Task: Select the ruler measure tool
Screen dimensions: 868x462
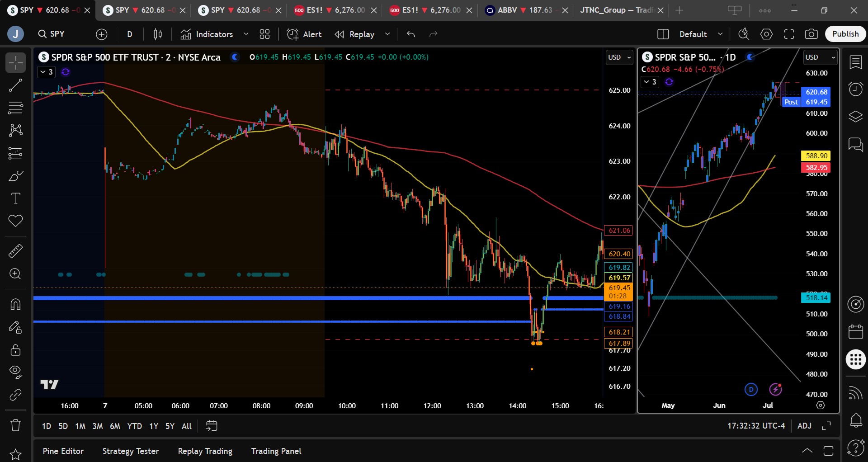Action: pos(15,251)
